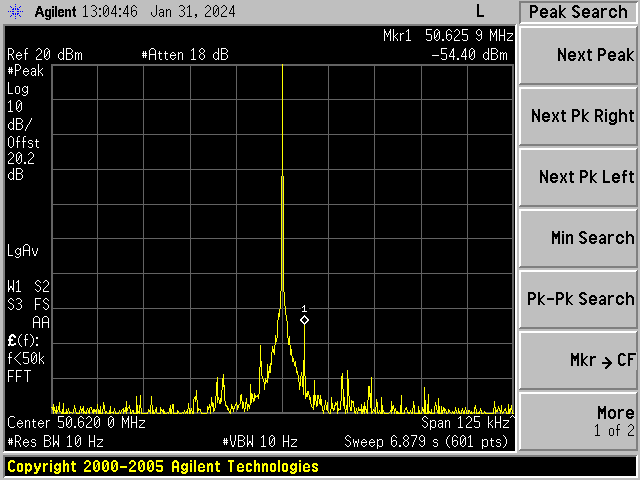Click the Offst 20.2 dB label
The width and height of the screenshot is (640, 480).
tap(23, 159)
